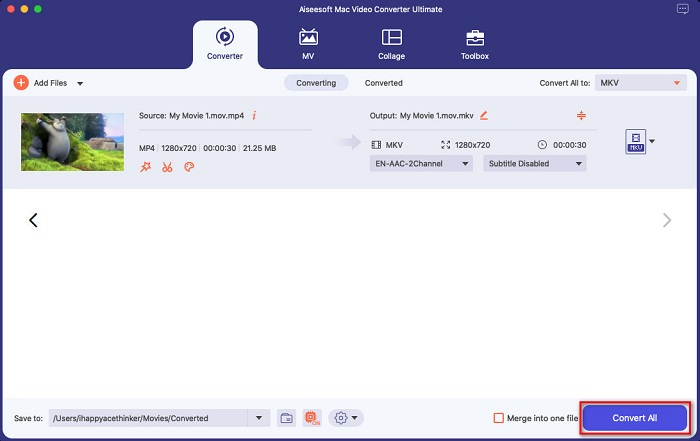
Task: Open the color palette effects icon
Action: pos(189,167)
